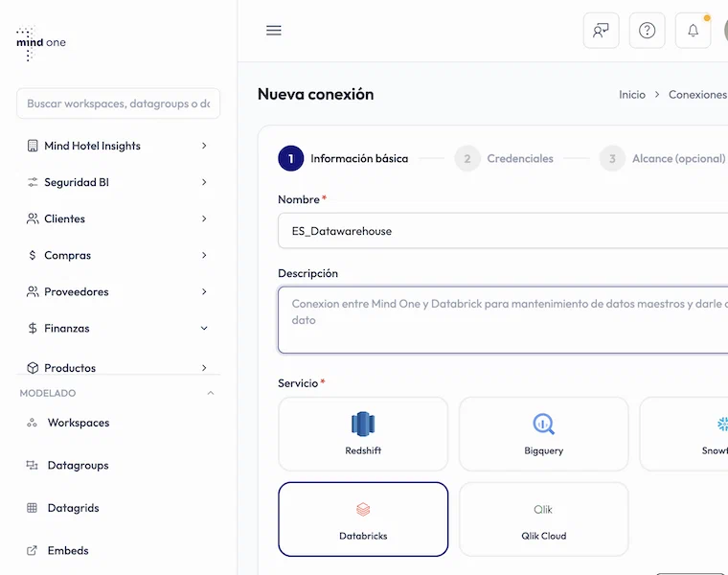Collapse the Finanzas chevron
Screen dimensions: 728x575
click(x=204, y=329)
